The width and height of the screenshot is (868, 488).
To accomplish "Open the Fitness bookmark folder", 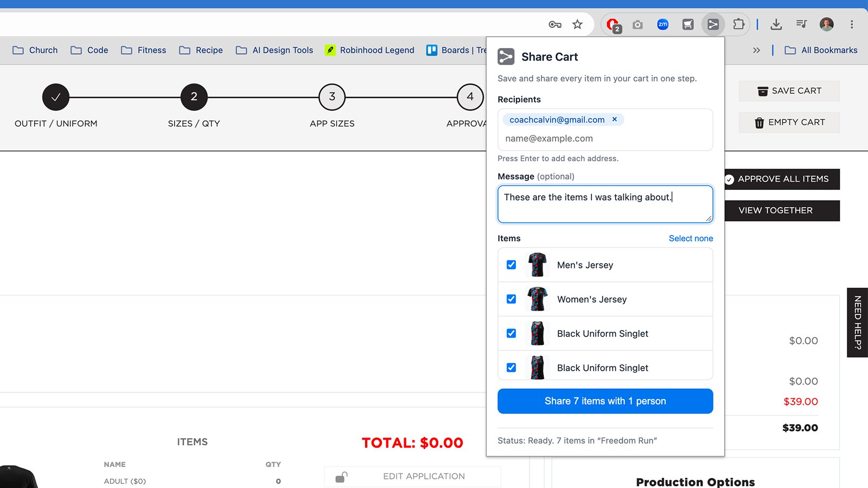I will (144, 50).
